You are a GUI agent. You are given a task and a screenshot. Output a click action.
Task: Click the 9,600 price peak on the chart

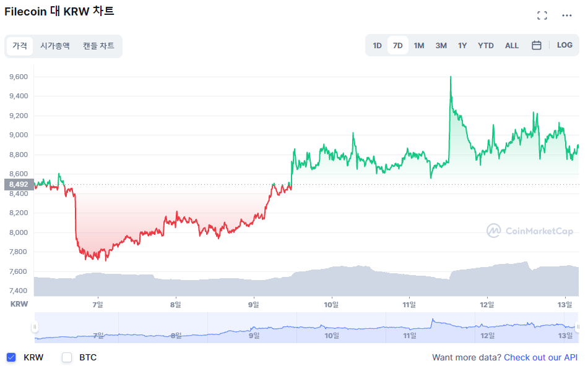point(451,77)
